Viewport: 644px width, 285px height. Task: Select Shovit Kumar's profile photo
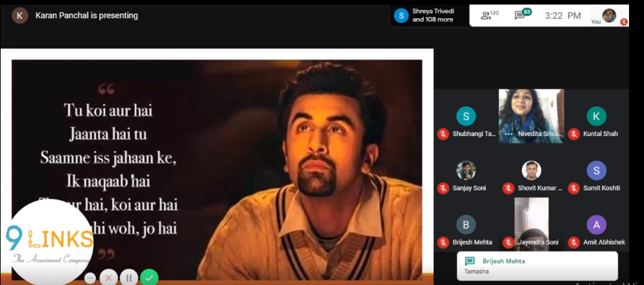tap(531, 170)
